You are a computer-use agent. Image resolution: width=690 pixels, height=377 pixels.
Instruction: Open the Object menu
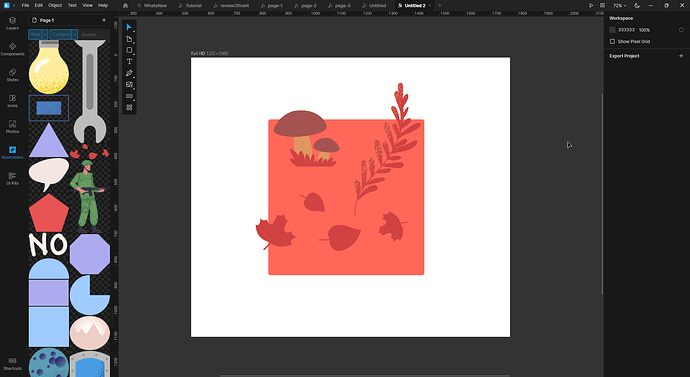pos(55,5)
